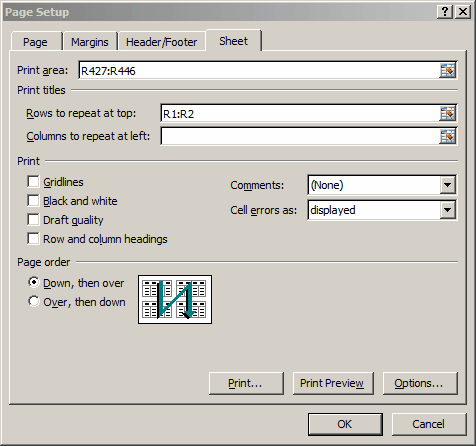Click the Rows to repeat at top label

pos(81,113)
